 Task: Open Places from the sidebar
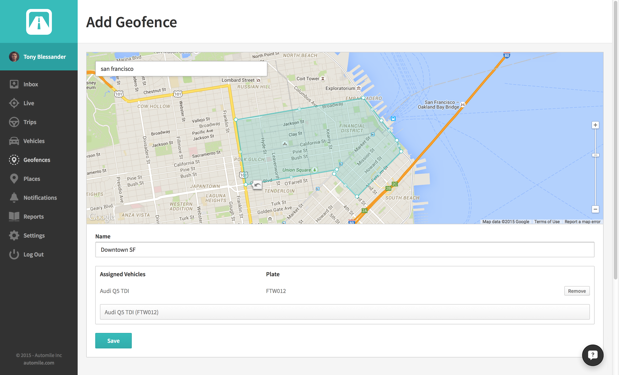39,179
